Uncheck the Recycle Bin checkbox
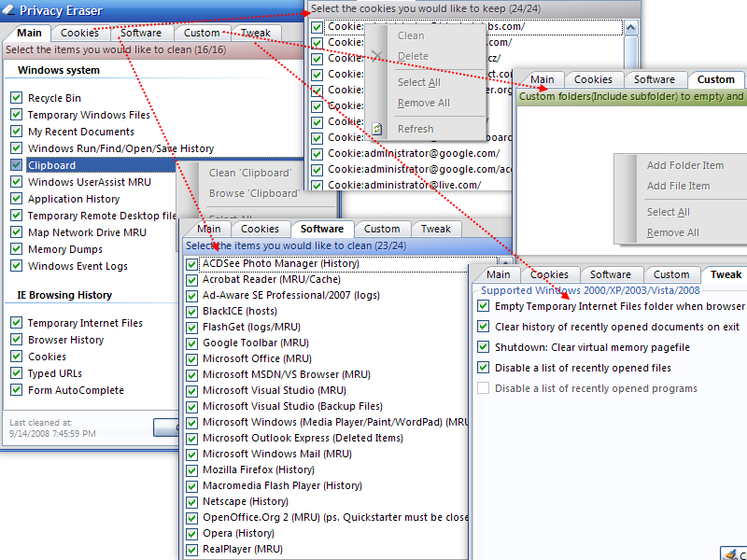Viewport: 747px width, 560px height. click(16, 98)
